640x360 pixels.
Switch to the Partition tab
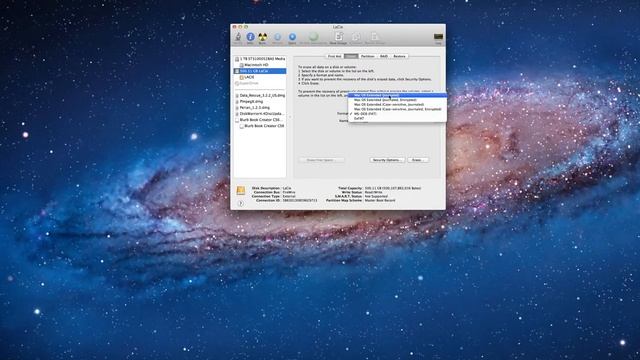tap(368, 56)
